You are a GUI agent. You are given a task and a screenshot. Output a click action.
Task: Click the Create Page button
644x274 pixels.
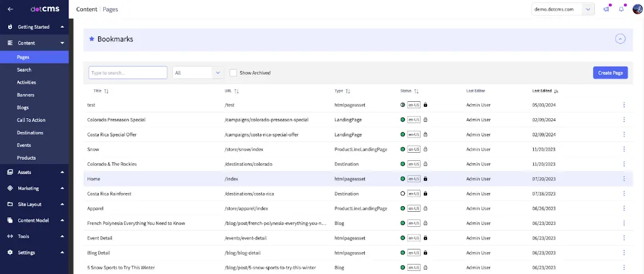(x=609, y=73)
